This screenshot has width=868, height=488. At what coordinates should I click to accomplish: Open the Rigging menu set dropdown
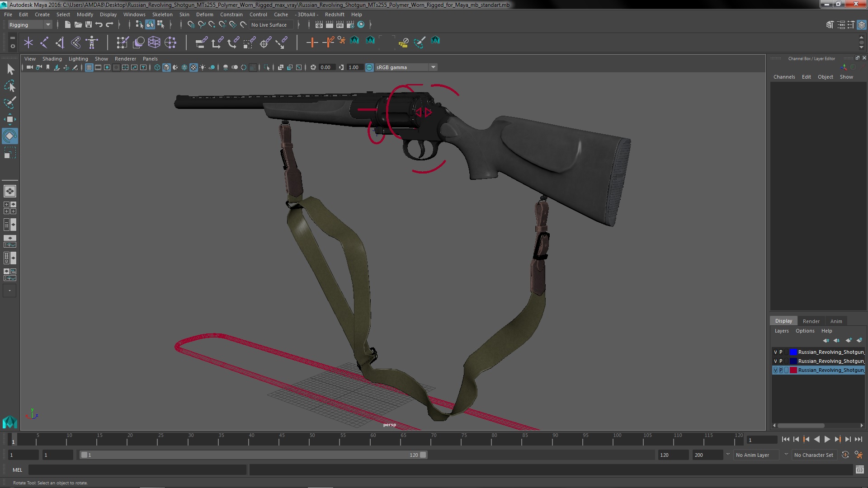(x=29, y=25)
